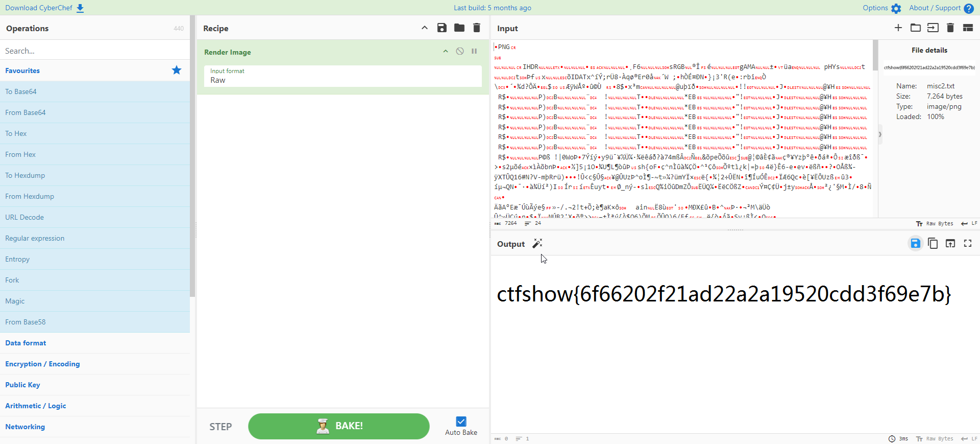Click the STEP button
Image resolution: width=980 pixels, height=444 pixels.
(x=220, y=427)
